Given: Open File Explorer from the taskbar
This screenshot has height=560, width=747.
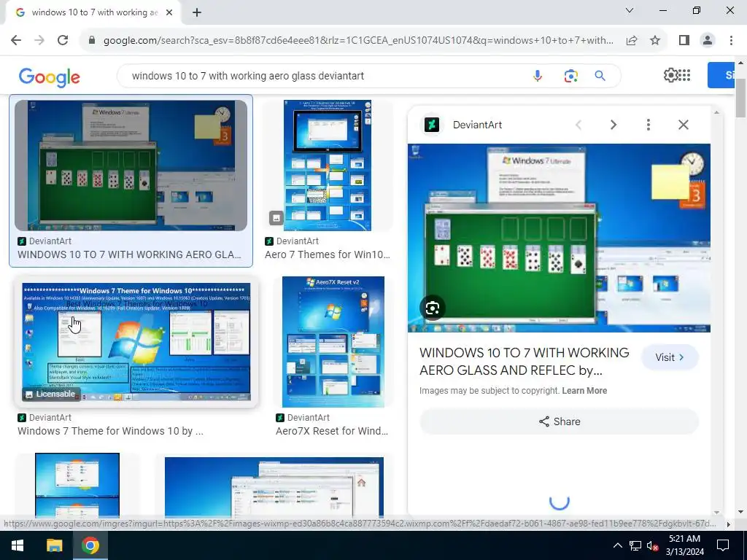Looking at the screenshot, I should [x=54, y=545].
